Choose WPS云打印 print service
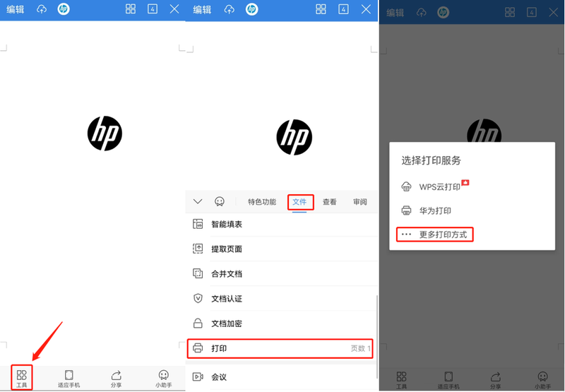 [439, 186]
